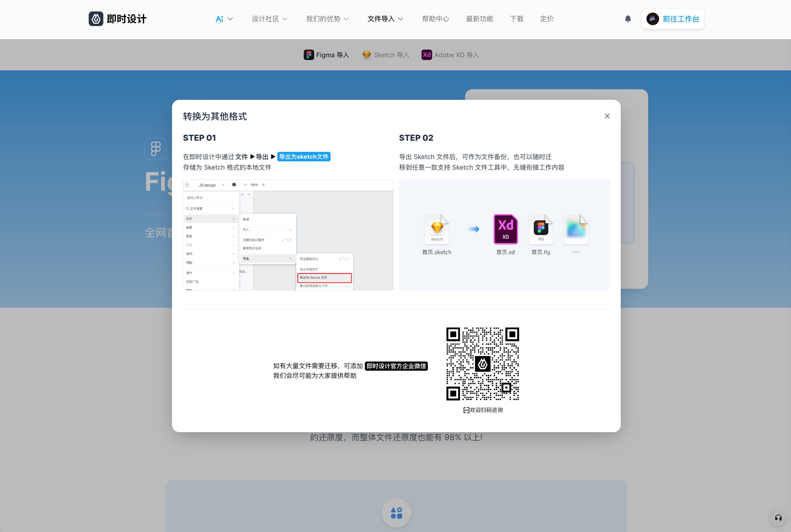Click the gradient image file icon
Image resolution: width=791 pixels, height=532 pixels.
[576, 229]
